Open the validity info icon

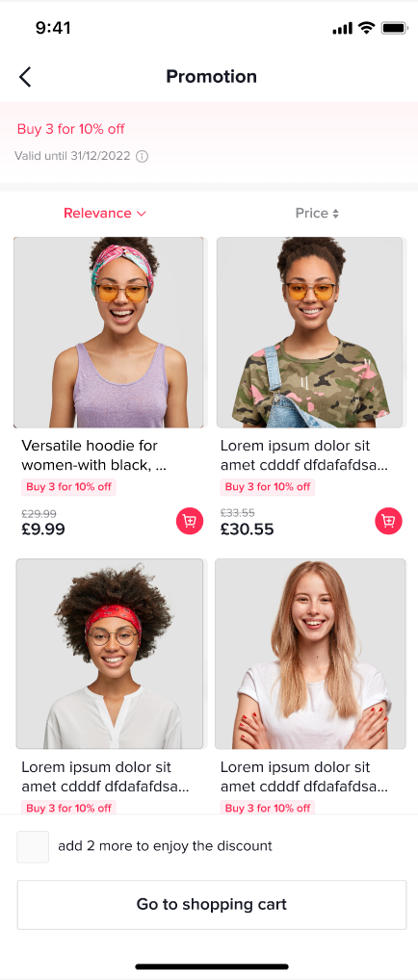pos(142,156)
